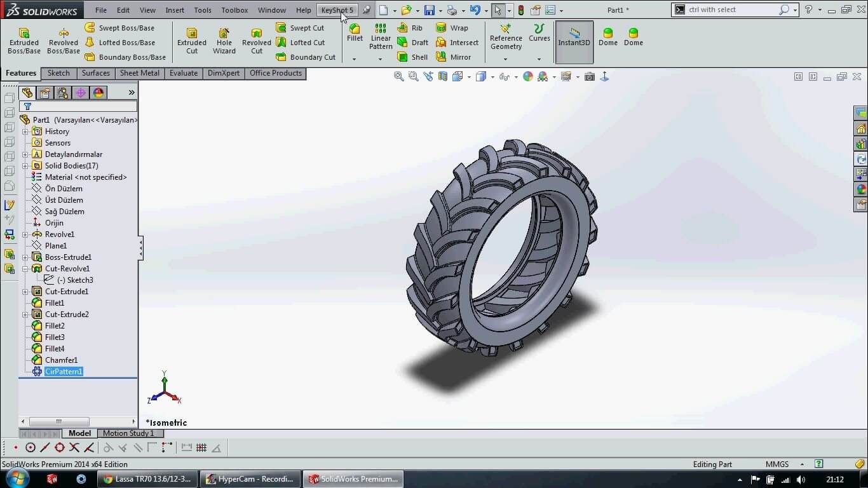Screen dimensions: 868x488
Task: Open Reference Geometry tool
Action: pos(506,37)
